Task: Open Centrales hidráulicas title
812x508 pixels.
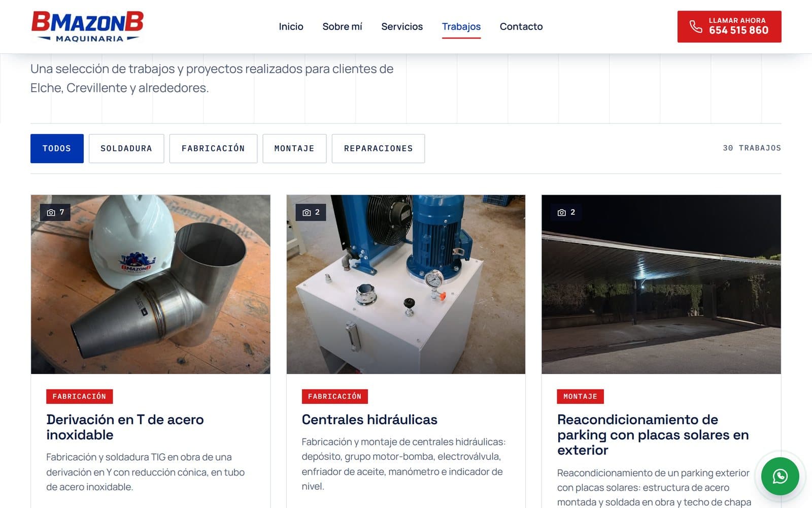Action: pyautogui.click(x=369, y=420)
